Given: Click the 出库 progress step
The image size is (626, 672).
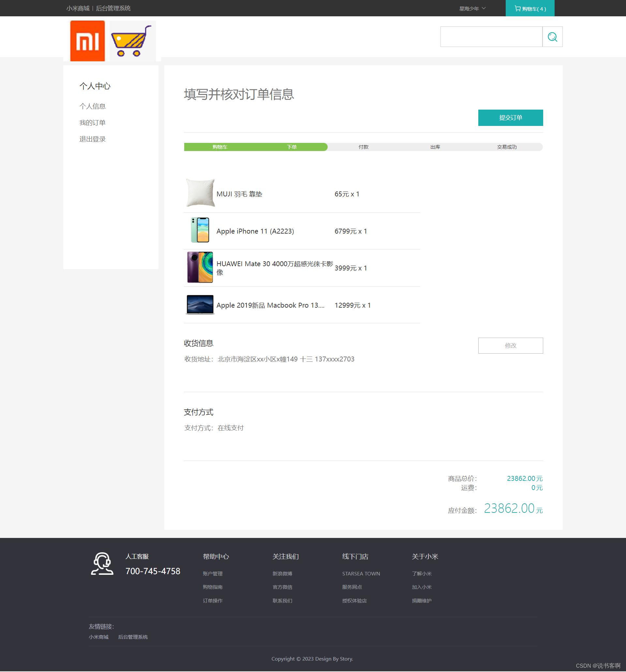Looking at the screenshot, I should click(435, 147).
